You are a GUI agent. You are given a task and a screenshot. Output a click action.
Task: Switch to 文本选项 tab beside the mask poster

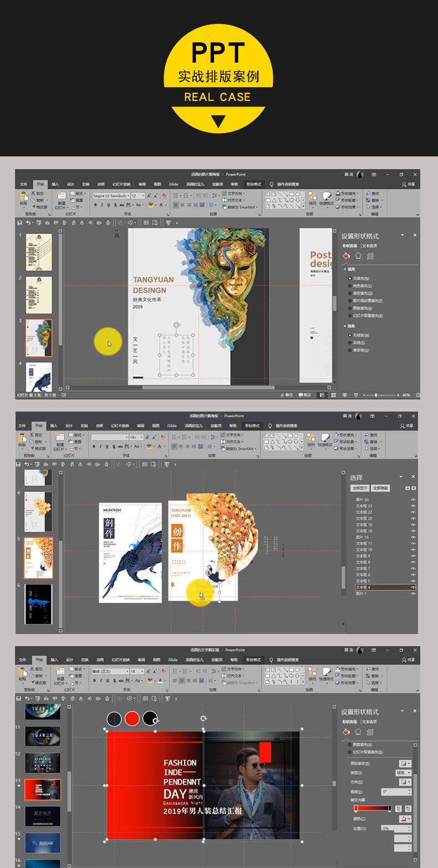(x=369, y=246)
